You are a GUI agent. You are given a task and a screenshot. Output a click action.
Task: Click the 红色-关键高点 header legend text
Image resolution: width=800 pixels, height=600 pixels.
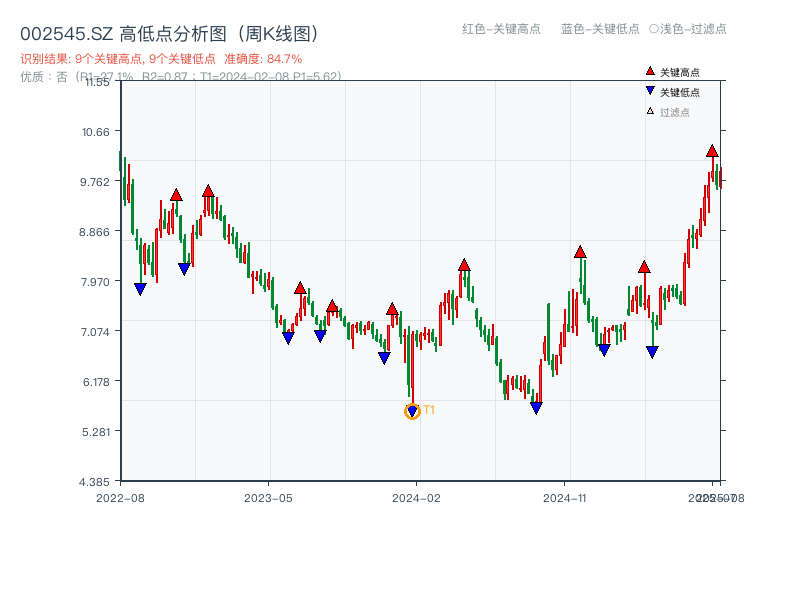501,29
